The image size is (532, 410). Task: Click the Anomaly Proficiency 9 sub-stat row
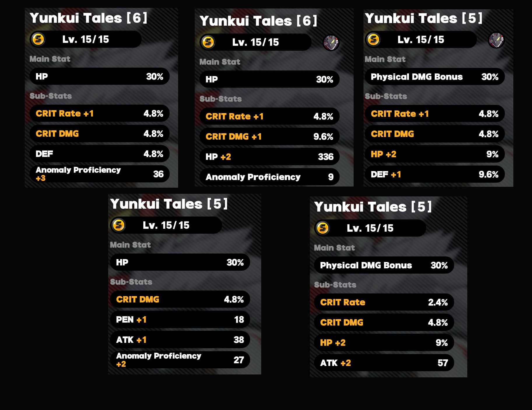click(269, 177)
